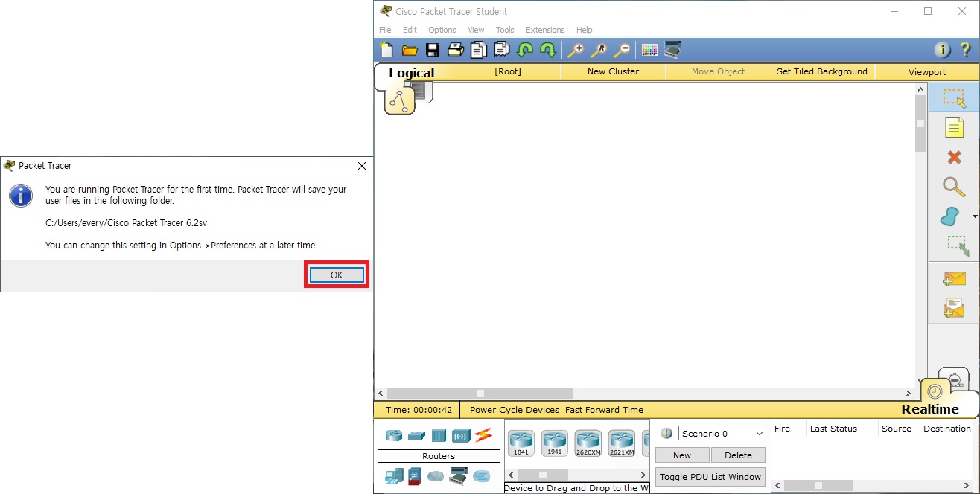980x494 pixels.
Task: Click Toggle PDU List Window button
Action: click(x=710, y=477)
